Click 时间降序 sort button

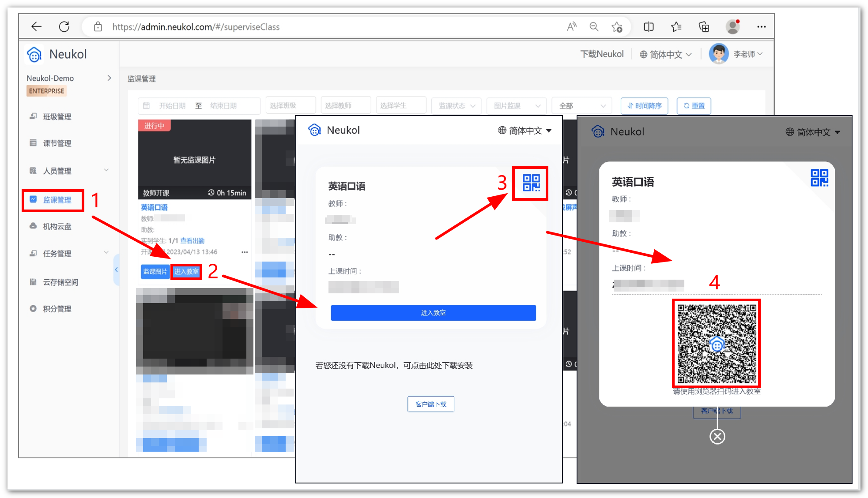644,106
